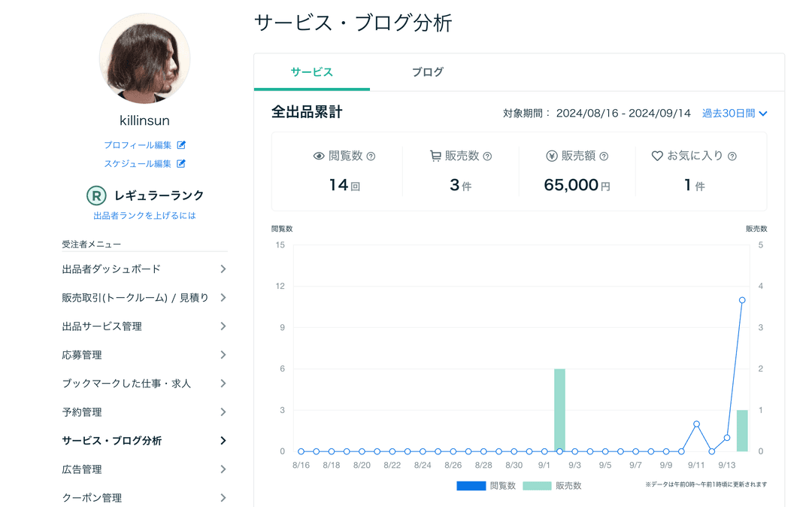Click the cart icon for 販売数
Image resolution: width=812 pixels, height=507 pixels.
point(435,156)
